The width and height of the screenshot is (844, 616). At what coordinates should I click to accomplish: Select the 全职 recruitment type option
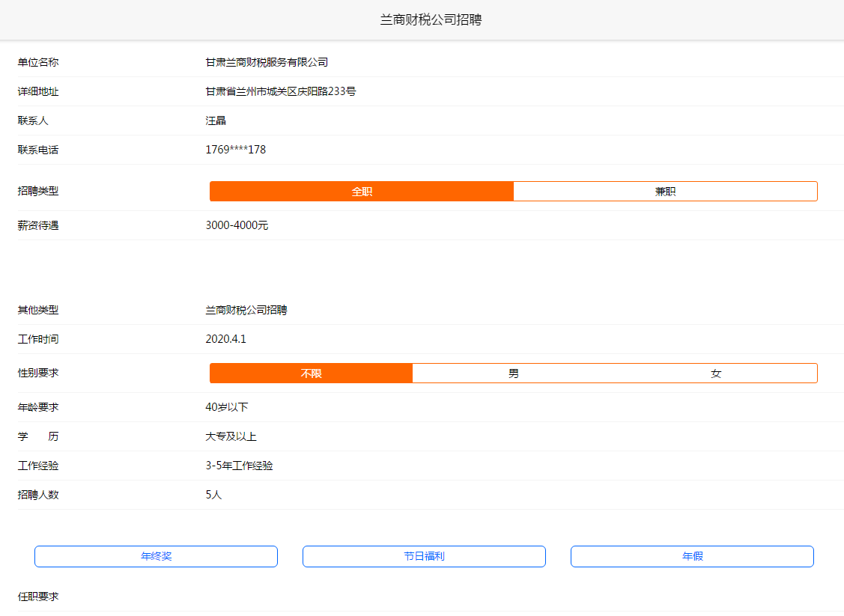[362, 192]
